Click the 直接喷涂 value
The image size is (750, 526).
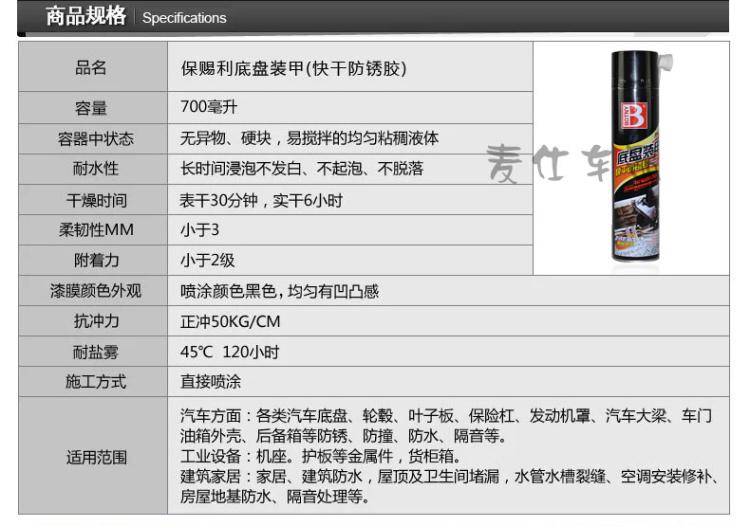(x=210, y=382)
